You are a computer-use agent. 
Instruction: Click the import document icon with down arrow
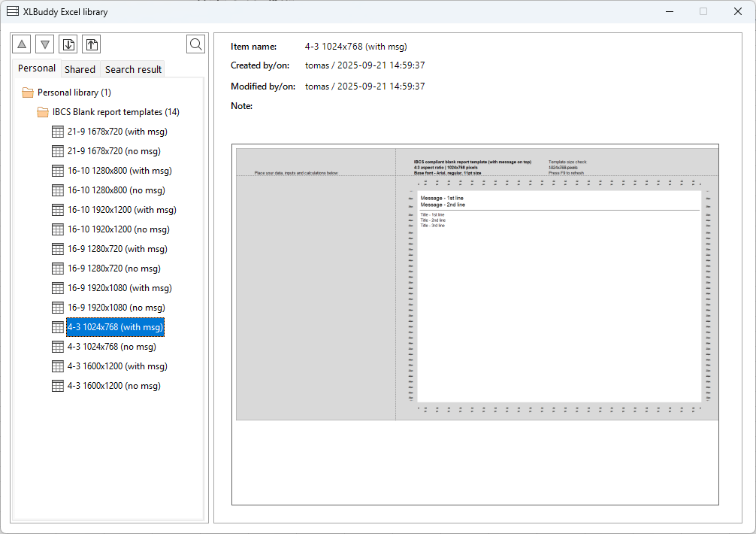68,44
